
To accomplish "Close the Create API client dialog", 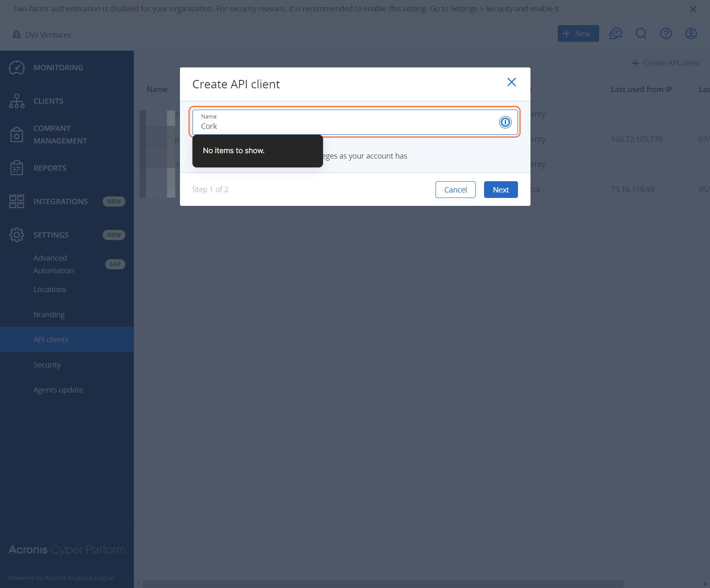I will tap(511, 82).
